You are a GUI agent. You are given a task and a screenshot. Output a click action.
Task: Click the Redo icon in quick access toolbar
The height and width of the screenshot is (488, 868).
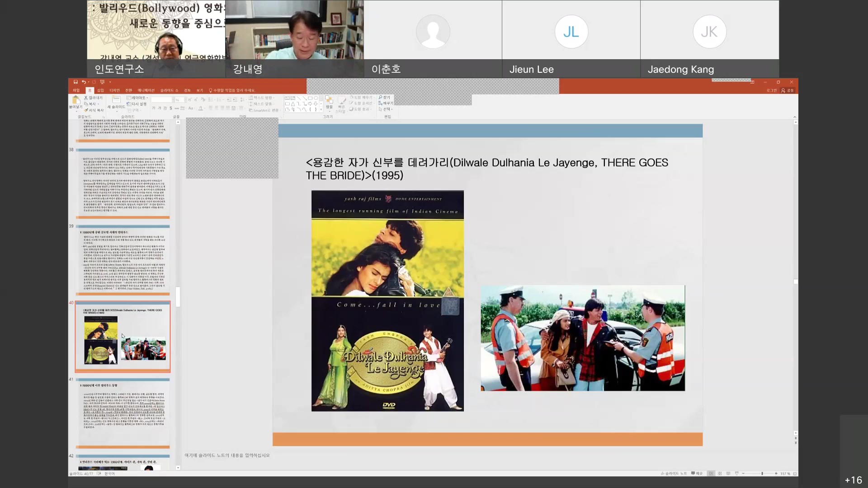pyautogui.click(x=94, y=82)
